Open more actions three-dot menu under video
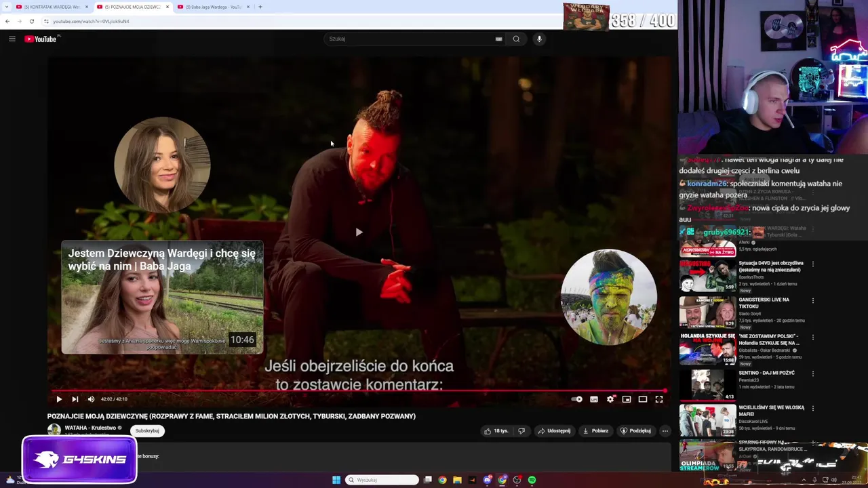The image size is (868, 488). pyautogui.click(x=665, y=431)
